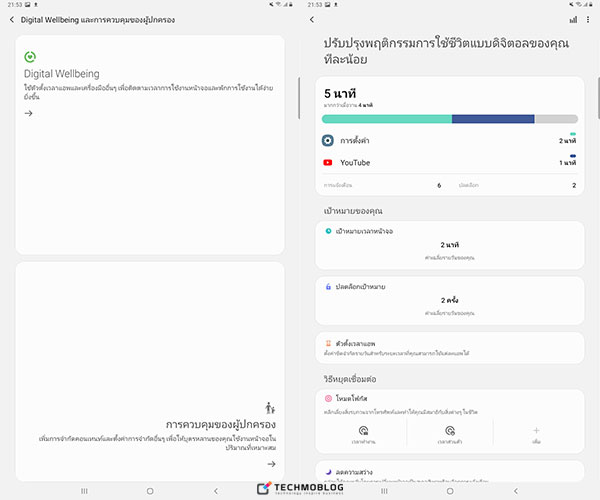Viewport: 600px width, 500px height.
Task: Open the three-dot more options menu
Action: pos(587,19)
